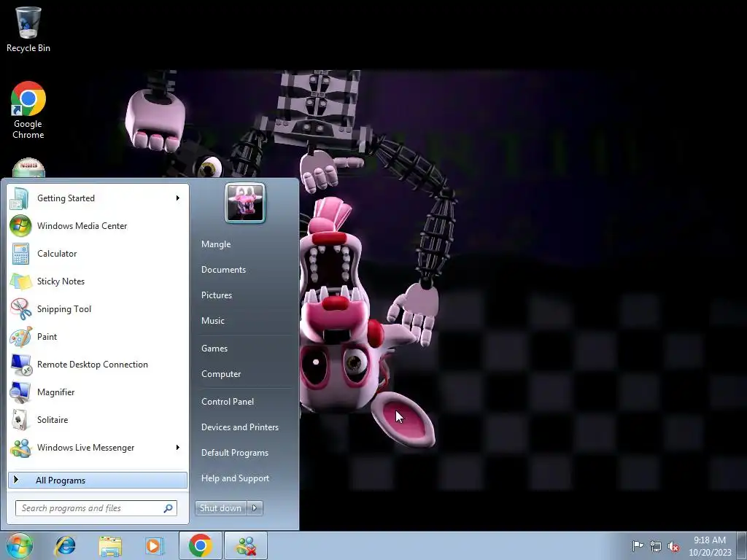Viewport: 747px width, 560px height.
Task: Open Windows Media Center from the Start menu
Action: [98, 226]
